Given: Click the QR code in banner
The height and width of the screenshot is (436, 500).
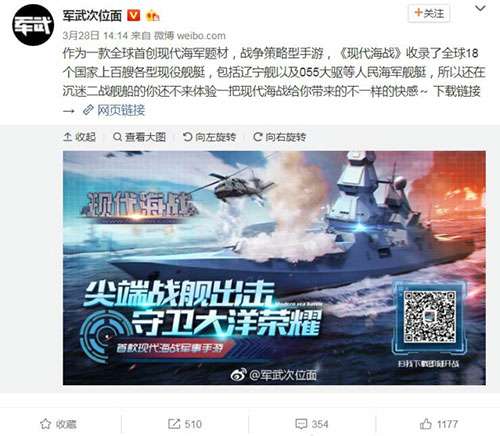Looking at the screenshot, I should 429,317.
